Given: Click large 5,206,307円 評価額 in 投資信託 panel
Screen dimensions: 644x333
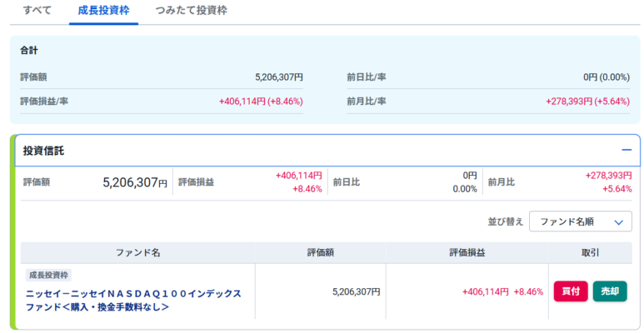Looking at the screenshot, I should [135, 181].
